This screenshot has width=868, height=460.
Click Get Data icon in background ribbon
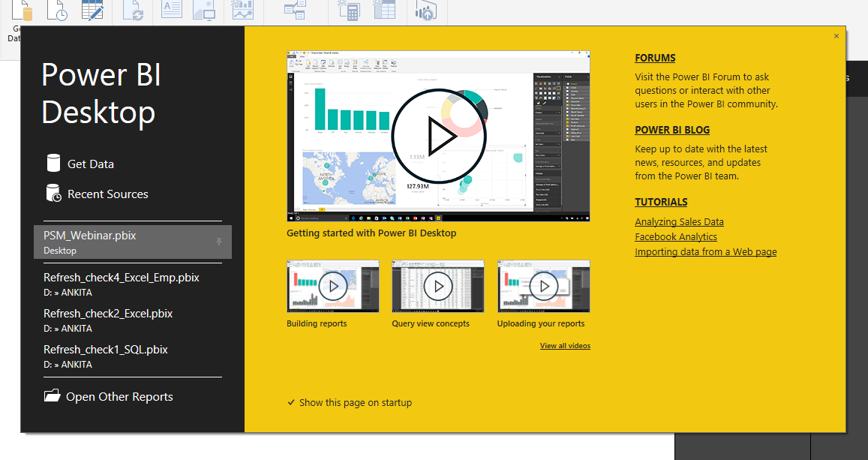23,11
